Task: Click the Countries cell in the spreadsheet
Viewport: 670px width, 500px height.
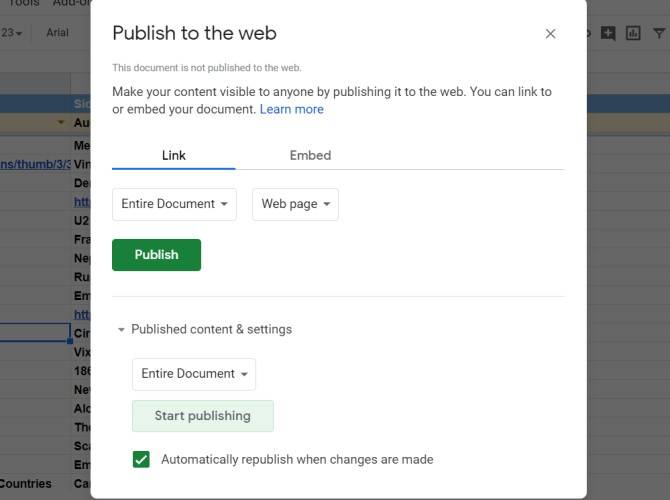Action: [x=26, y=484]
